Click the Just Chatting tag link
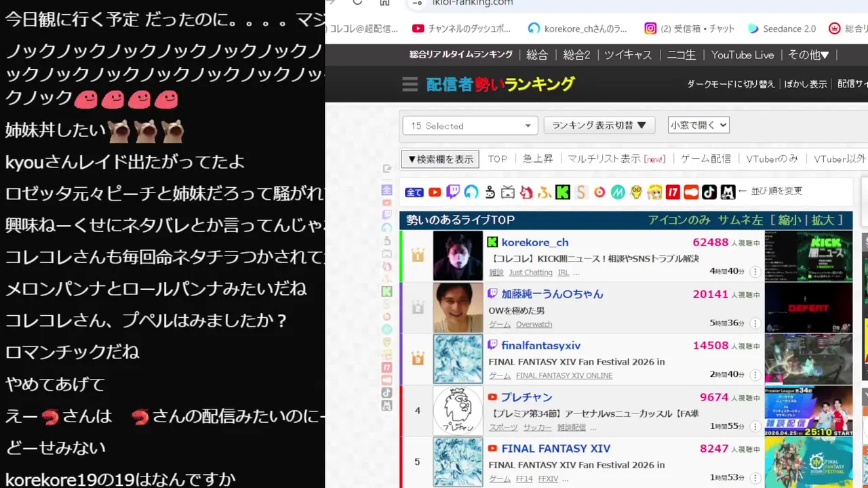868x488 pixels. tap(530, 272)
